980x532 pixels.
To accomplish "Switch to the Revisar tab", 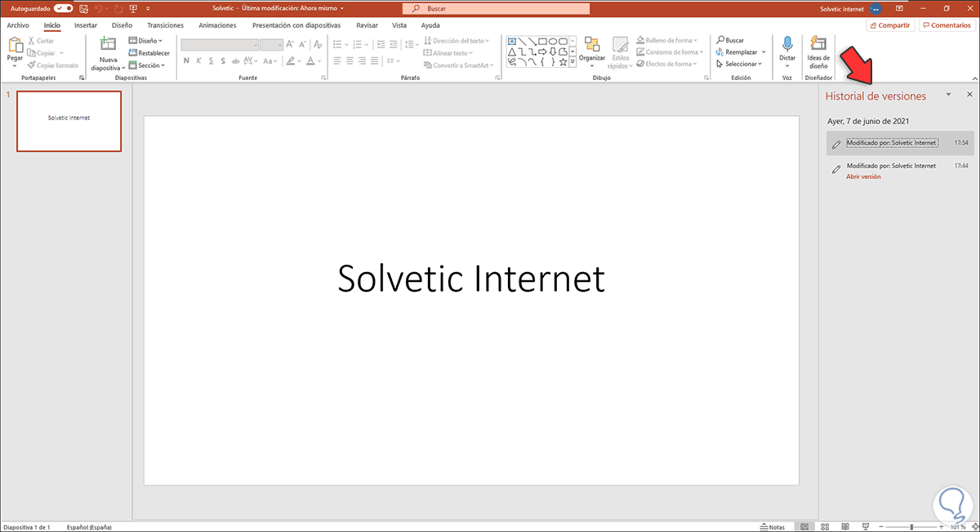I will click(x=367, y=25).
